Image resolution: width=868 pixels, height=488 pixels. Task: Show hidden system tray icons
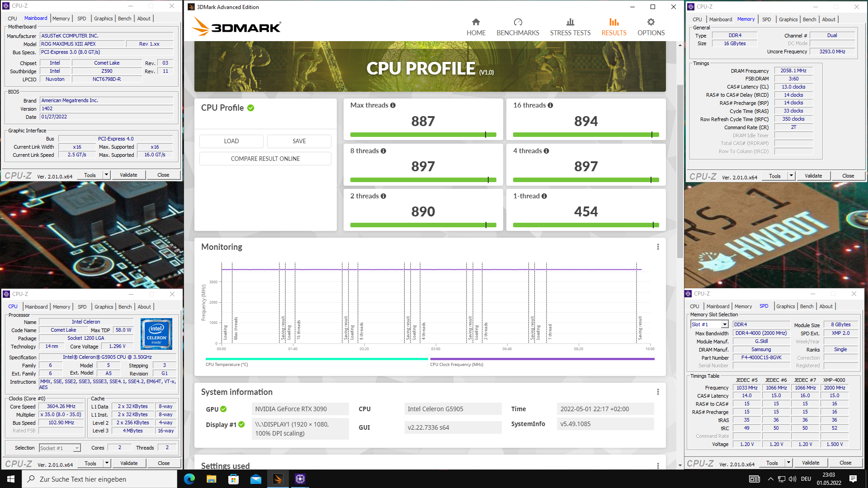tap(770, 479)
